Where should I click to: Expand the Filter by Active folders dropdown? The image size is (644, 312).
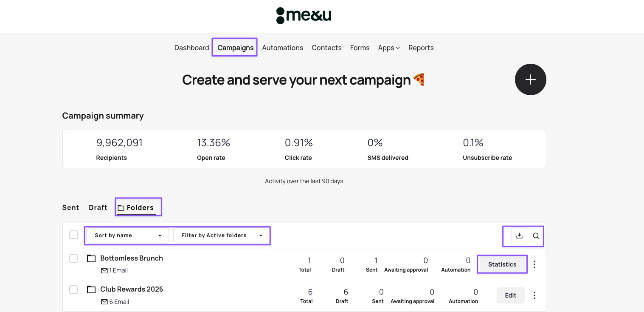tap(222, 235)
